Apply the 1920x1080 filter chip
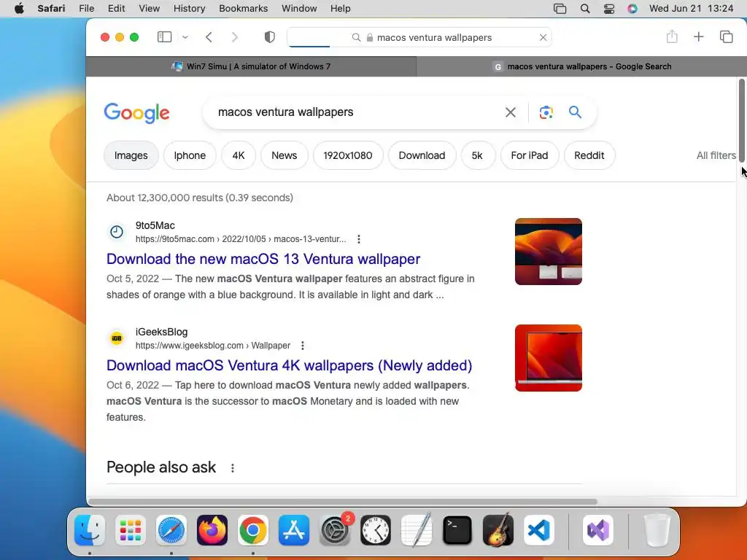 pos(348,155)
